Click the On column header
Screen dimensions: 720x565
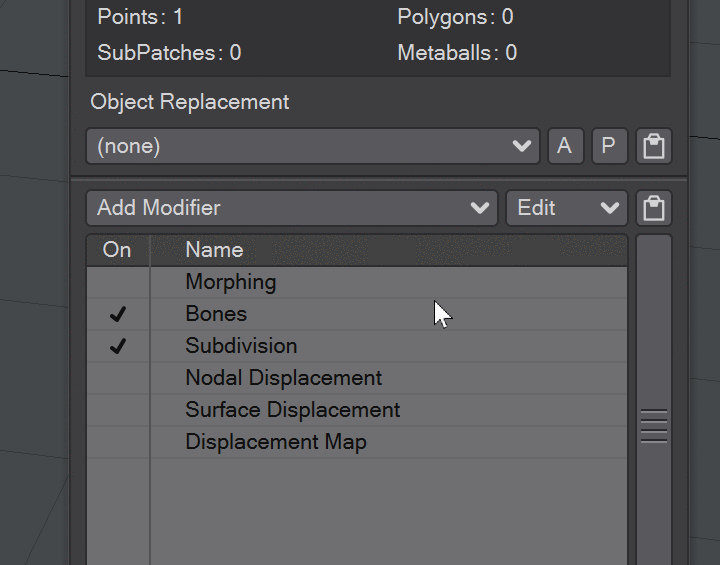(x=118, y=250)
